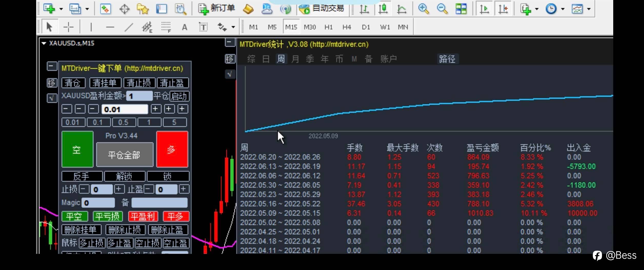The image size is (644, 270).
Task: Toggle the chart Auto Scroll button
Action: click(484, 9)
